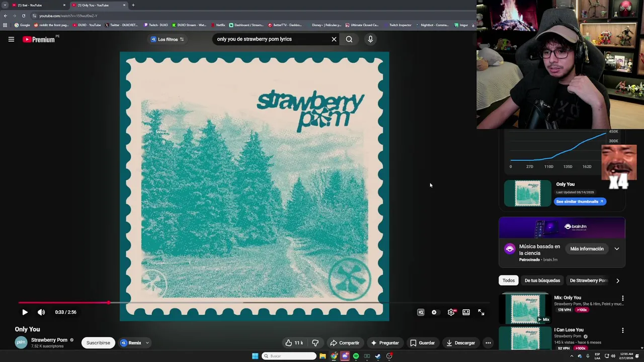Open the Netflix bookmark

point(218,25)
